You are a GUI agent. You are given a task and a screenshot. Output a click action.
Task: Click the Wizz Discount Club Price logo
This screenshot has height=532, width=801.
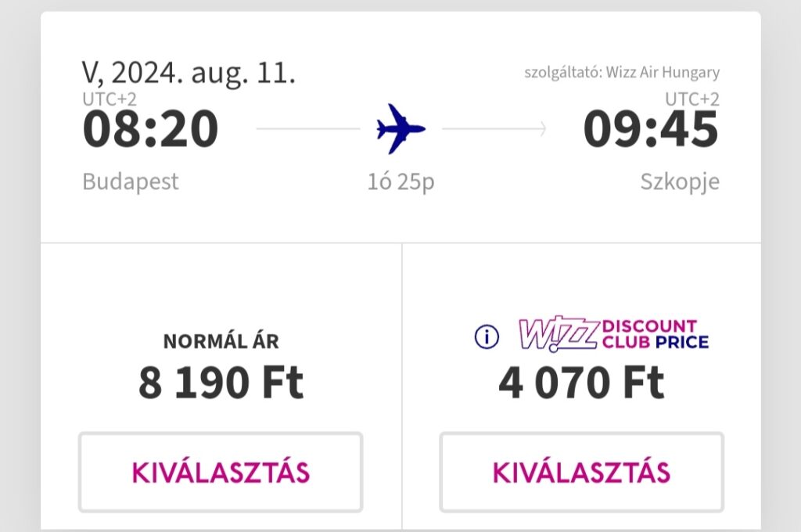pyautogui.click(x=613, y=335)
